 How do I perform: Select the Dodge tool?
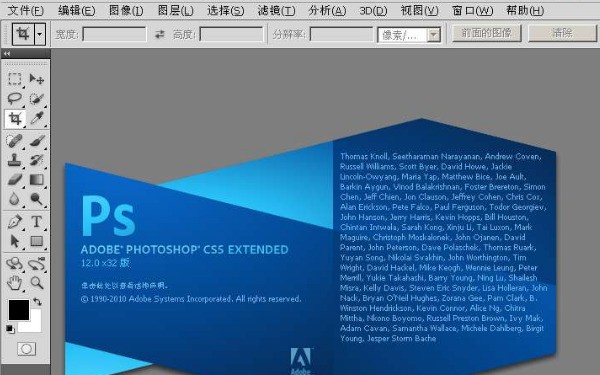(36, 199)
